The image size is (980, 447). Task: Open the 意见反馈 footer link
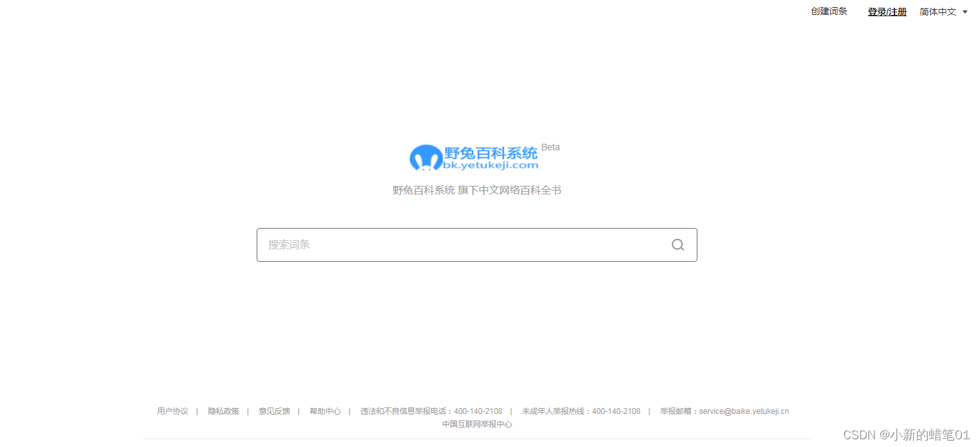click(274, 411)
